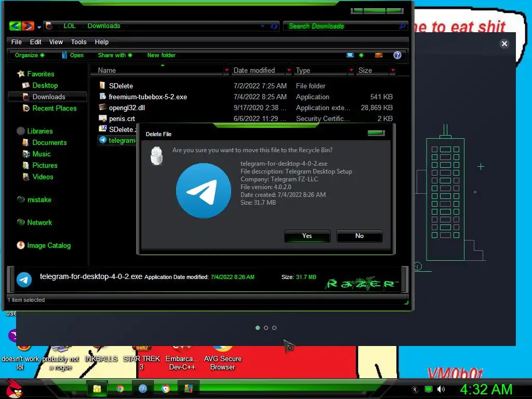Click the Open toolbar button
Image resolution: width=532 pixels, height=399 pixels.
[x=73, y=55]
